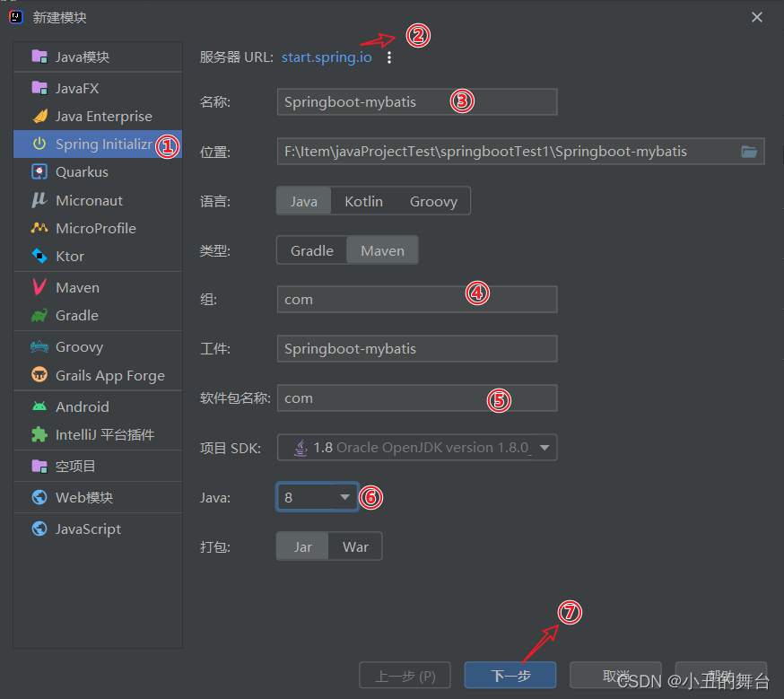Select Java language option

pyautogui.click(x=304, y=201)
